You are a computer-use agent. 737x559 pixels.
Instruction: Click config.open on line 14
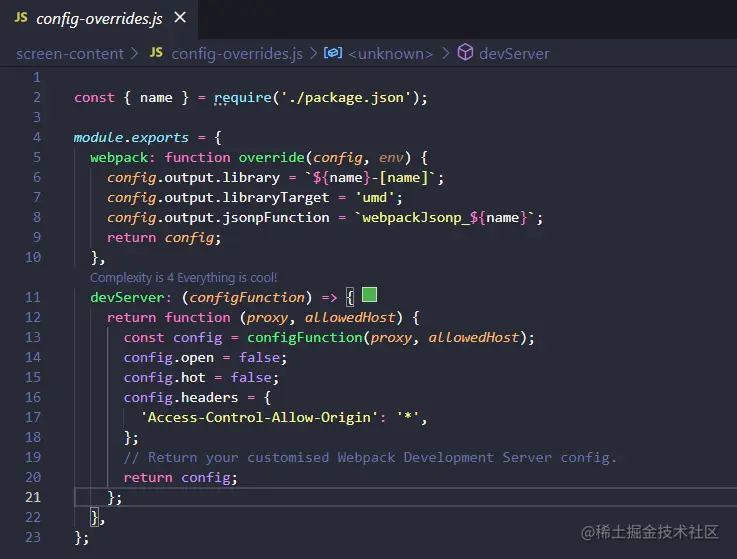(168, 358)
